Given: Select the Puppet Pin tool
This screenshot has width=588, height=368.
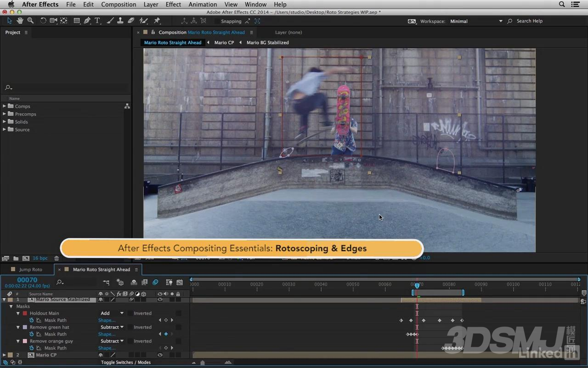Looking at the screenshot, I should (x=157, y=21).
